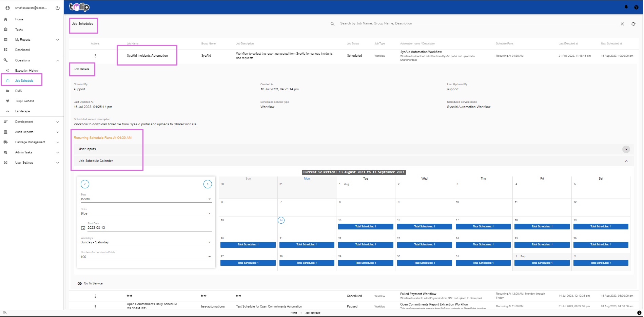This screenshot has width=644, height=317.
Task: Select Dashboard in the sidebar
Action: (x=22, y=50)
